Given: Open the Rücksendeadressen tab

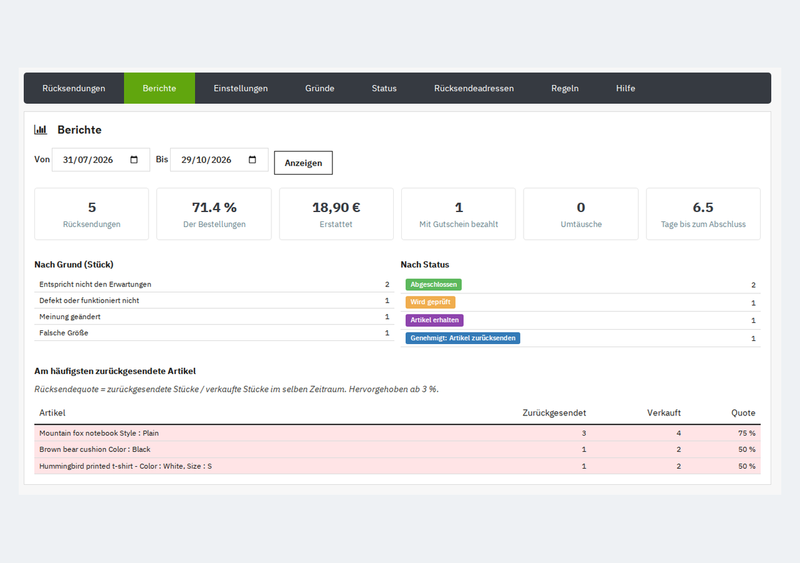Looking at the screenshot, I should coord(474,88).
